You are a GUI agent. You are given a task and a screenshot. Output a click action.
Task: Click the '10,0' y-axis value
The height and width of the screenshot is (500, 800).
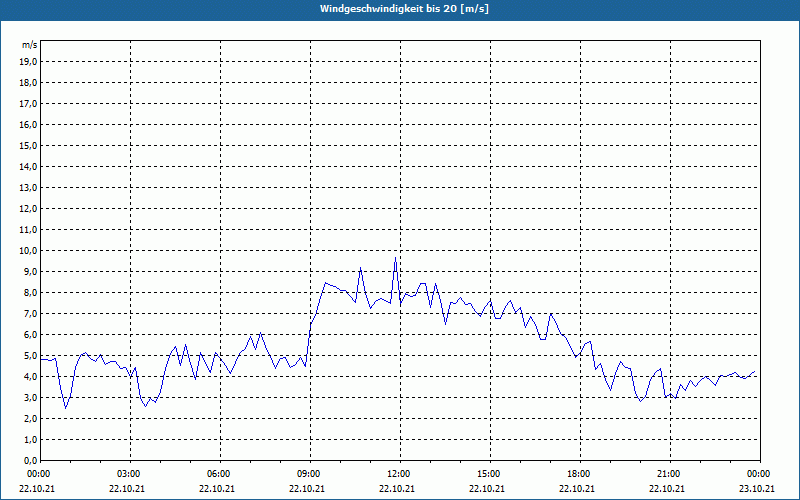pos(29,251)
